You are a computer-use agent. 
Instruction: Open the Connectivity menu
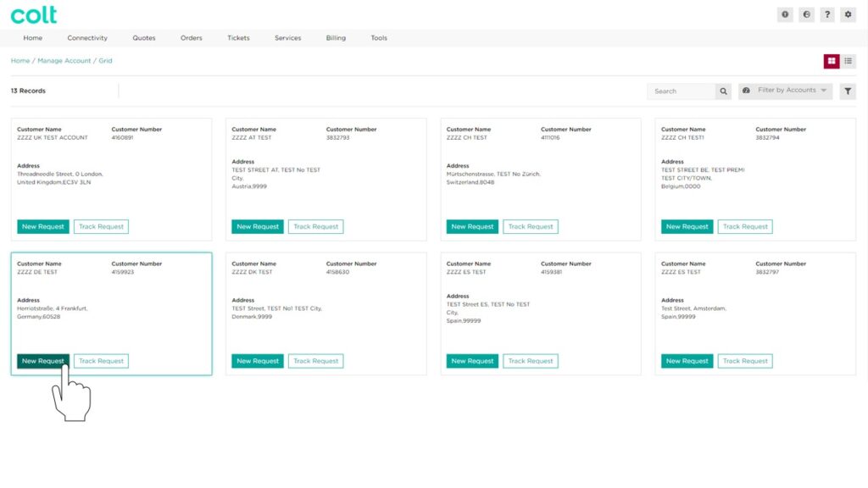tap(87, 38)
